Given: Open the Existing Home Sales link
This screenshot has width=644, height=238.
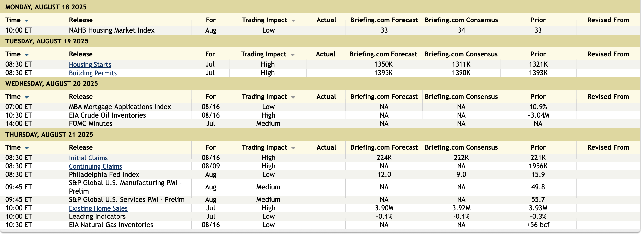Looking at the screenshot, I should click(x=98, y=208).
